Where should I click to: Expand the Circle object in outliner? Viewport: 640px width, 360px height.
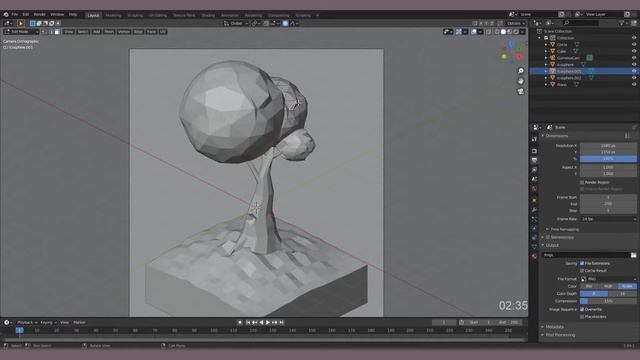point(546,44)
